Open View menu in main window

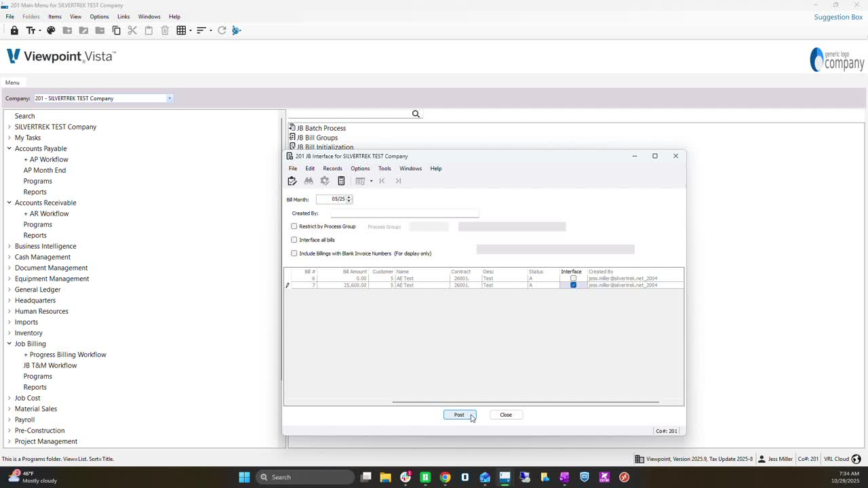tap(75, 16)
